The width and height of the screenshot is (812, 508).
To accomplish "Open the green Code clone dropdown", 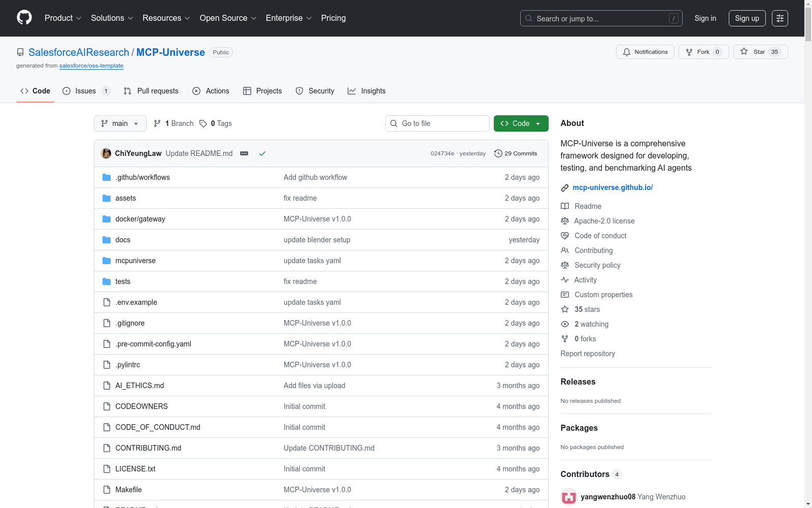I will (x=521, y=123).
